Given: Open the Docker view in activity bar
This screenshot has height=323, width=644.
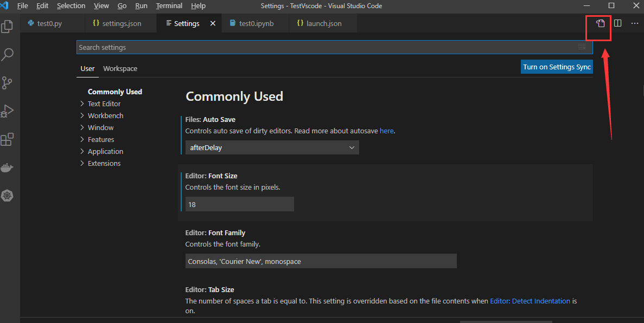Looking at the screenshot, I should [x=7, y=167].
